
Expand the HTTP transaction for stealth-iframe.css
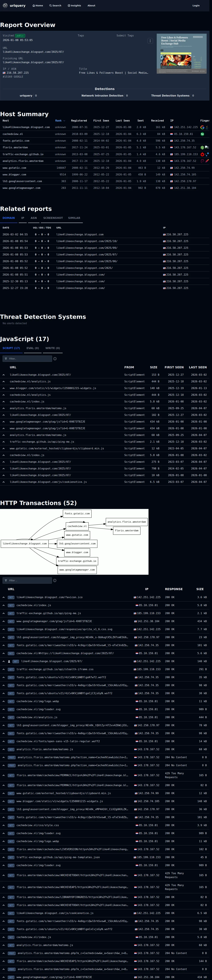click(x=4, y=669)
